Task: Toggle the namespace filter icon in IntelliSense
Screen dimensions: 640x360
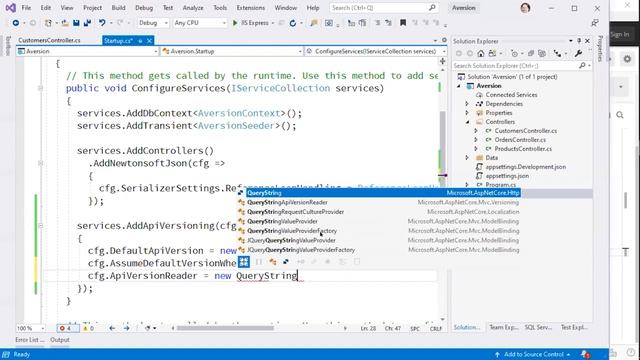Action: coord(258,262)
